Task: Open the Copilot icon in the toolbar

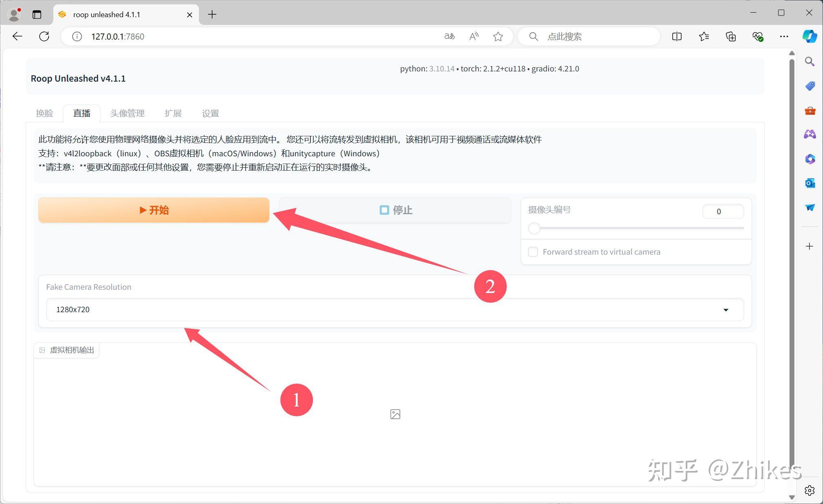Action: tap(810, 36)
